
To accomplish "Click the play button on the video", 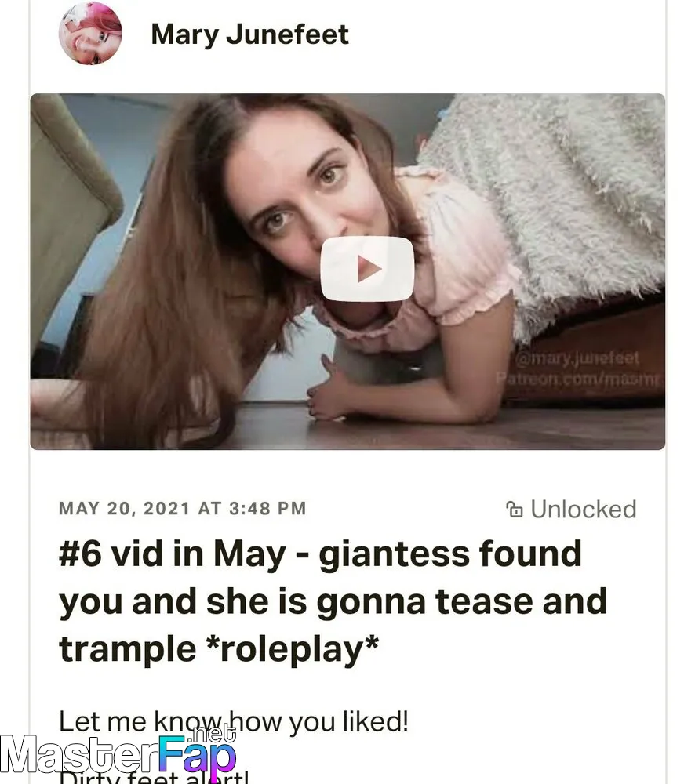I will pos(367,269).
